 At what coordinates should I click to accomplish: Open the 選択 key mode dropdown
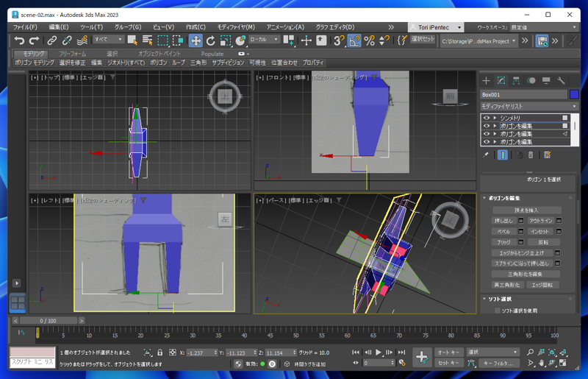point(492,352)
